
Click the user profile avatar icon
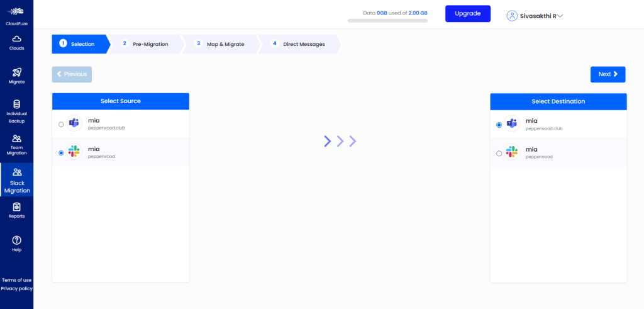click(512, 16)
